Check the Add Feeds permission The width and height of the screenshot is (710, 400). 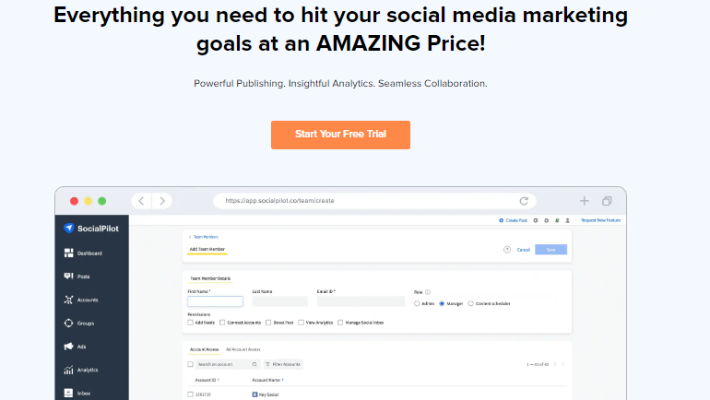[x=190, y=323]
